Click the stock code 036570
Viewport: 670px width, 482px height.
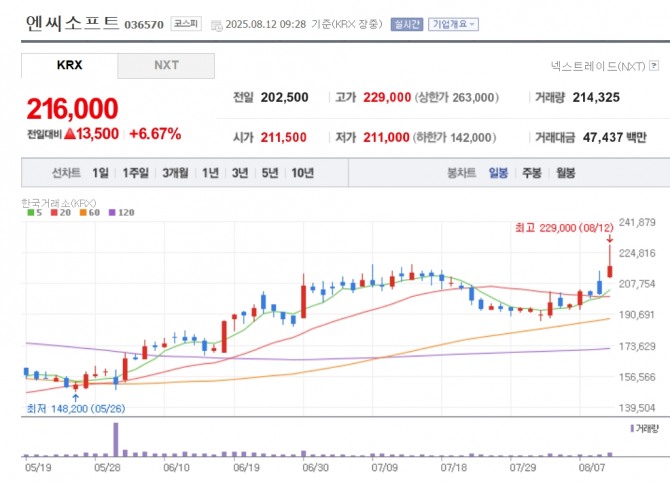[x=144, y=25]
